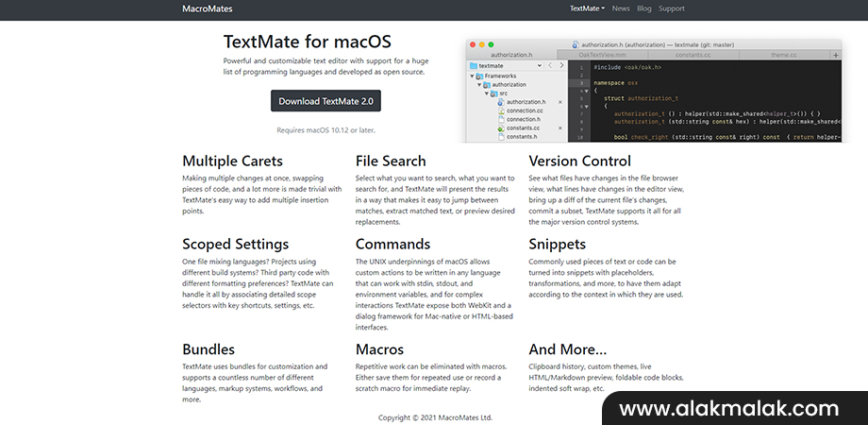This screenshot has height=425, width=868.
Task: Toggle the fold arrow on line 4
Action: (x=587, y=91)
